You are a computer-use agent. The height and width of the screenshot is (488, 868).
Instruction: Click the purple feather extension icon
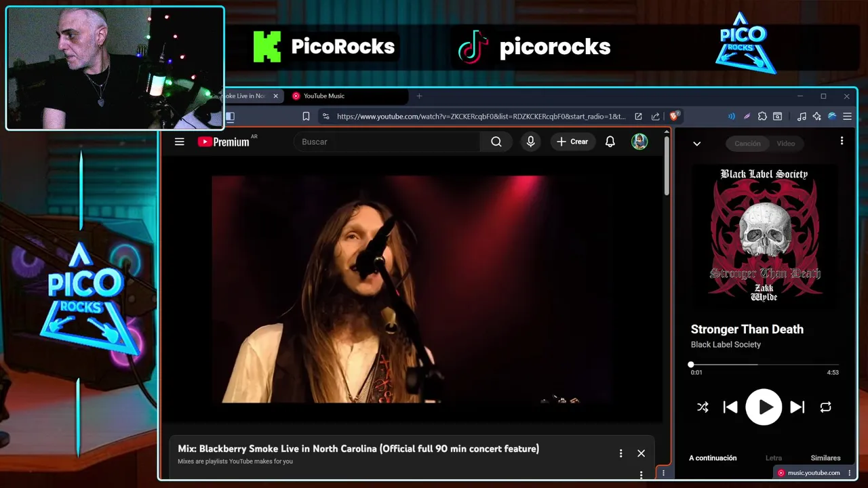pyautogui.click(x=747, y=117)
